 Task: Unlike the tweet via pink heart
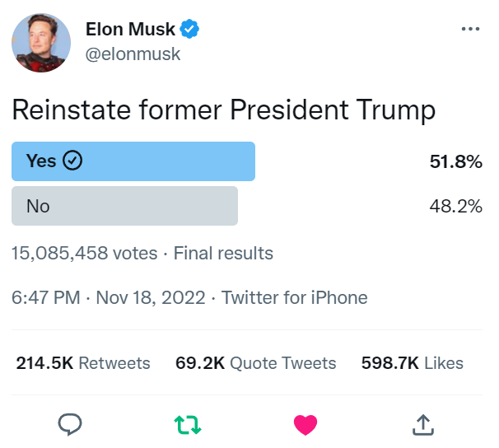pos(305,425)
